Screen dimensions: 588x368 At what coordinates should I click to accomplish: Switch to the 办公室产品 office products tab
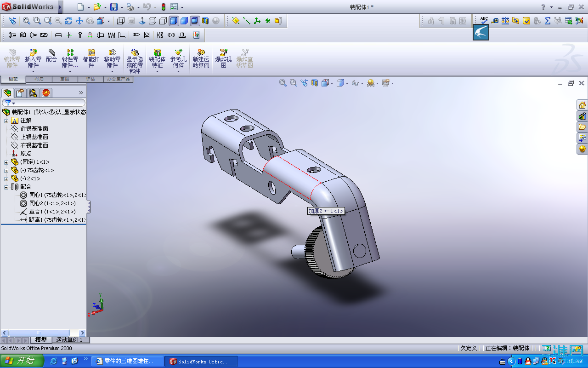[119, 79]
